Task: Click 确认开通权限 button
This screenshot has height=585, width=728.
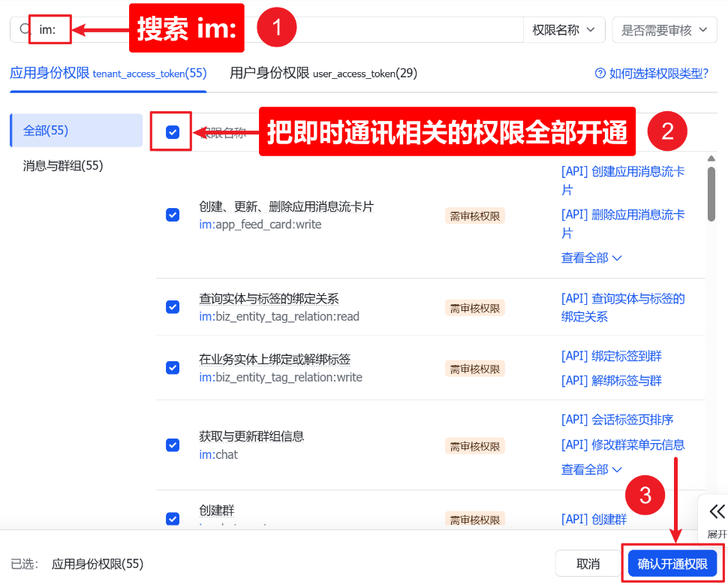Action: pos(672,563)
